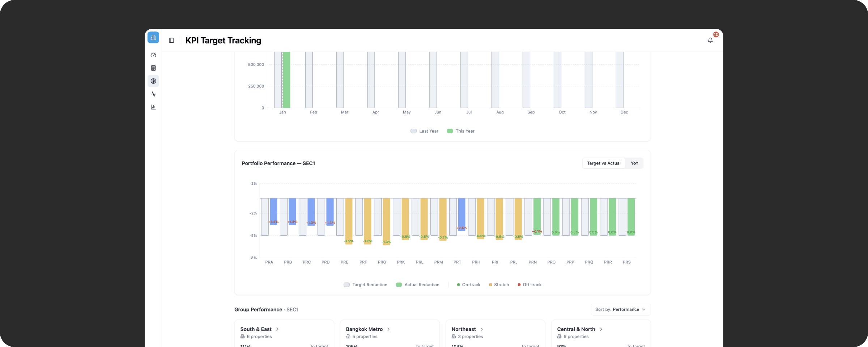Switch to the YoY tab
This screenshot has width=868, height=347.
click(x=634, y=163)
